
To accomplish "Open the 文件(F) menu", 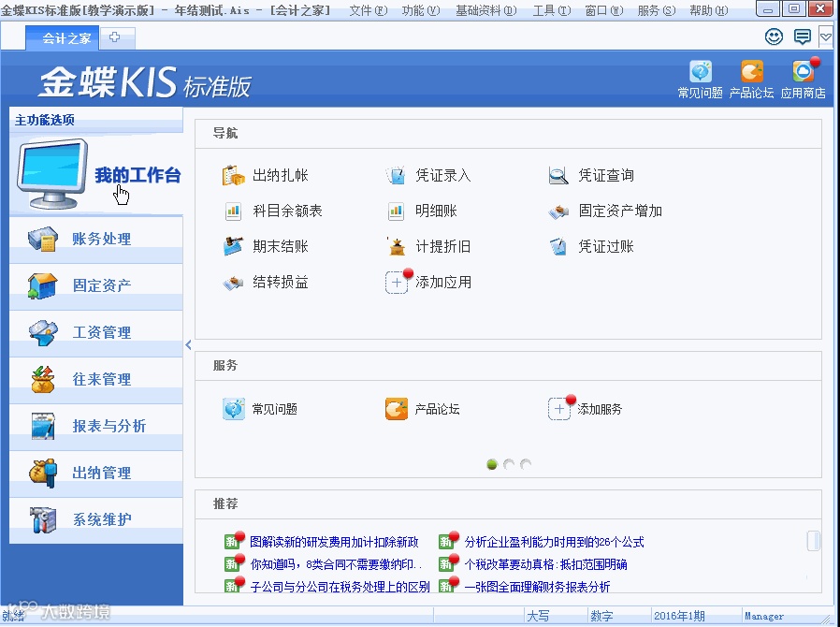I will (369, 10).
